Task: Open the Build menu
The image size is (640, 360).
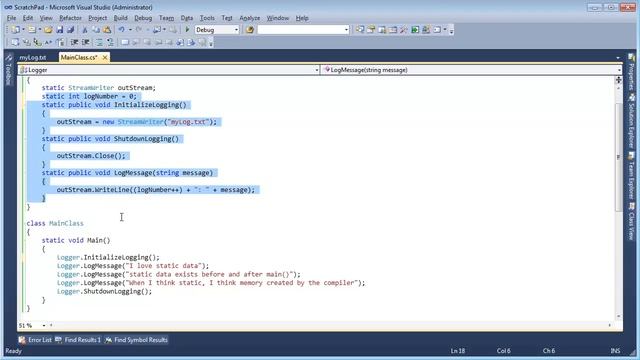Action: pos(120,18)
